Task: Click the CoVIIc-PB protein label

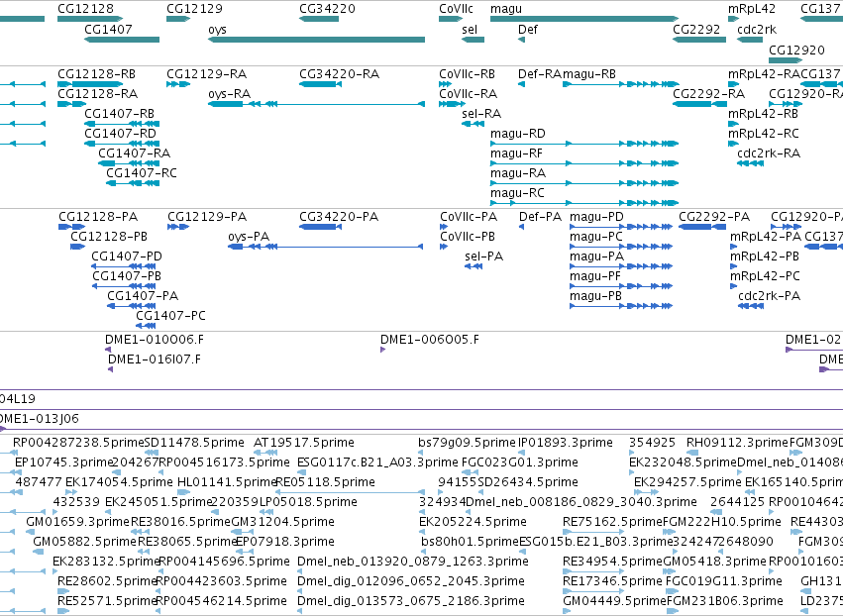Action: [x=468, y=237]
